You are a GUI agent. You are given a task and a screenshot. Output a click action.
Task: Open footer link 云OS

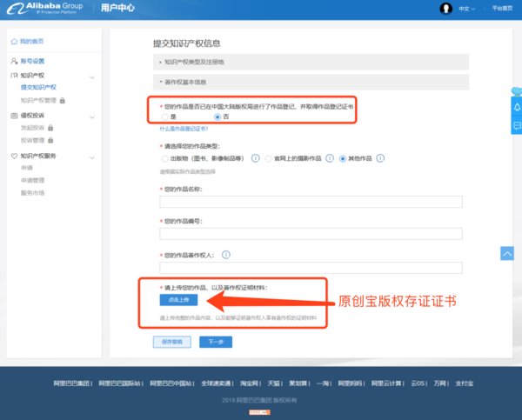pyautogui.click(x=418, y=383)
